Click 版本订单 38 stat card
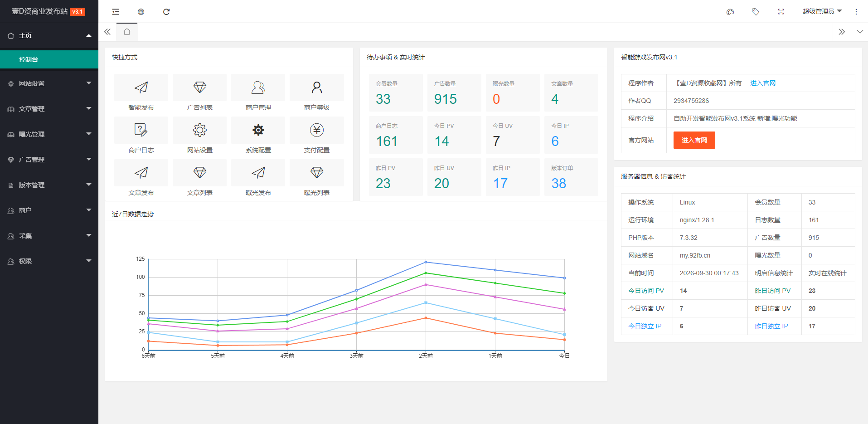 pos(571,177)
